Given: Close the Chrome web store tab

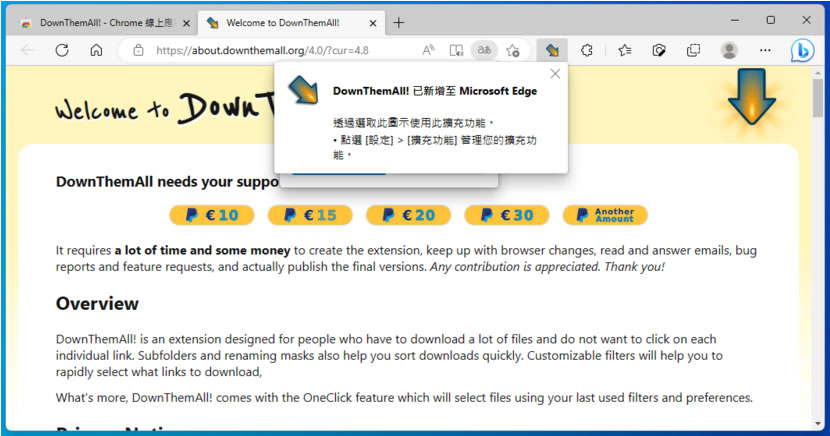Looking at the screenshot, I should click(x=186, y=23).
